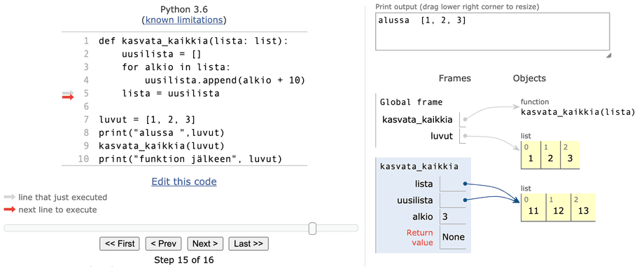This screenshot has width=644, height=267.
Task: Jump to the first step with the First button
Action: click(120, 244)
